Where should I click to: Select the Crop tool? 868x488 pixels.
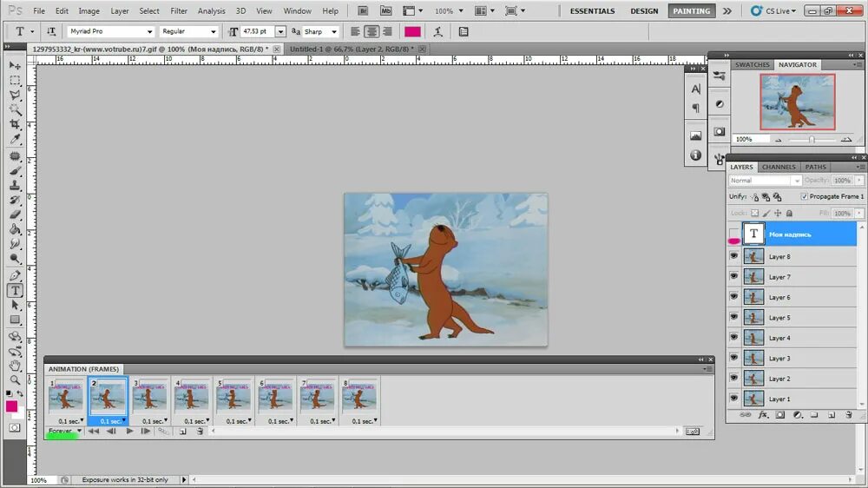coord(15,124)
